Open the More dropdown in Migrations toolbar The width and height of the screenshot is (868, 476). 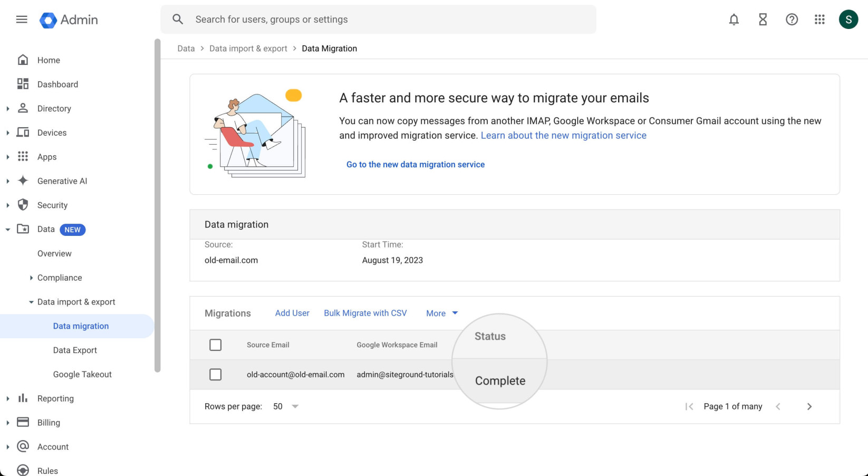tap(441, 313)
